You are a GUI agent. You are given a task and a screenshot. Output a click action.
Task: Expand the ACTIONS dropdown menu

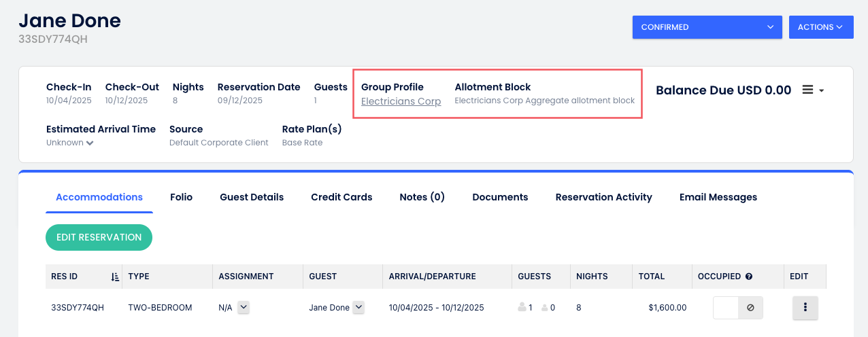click(x=820, y=27)
